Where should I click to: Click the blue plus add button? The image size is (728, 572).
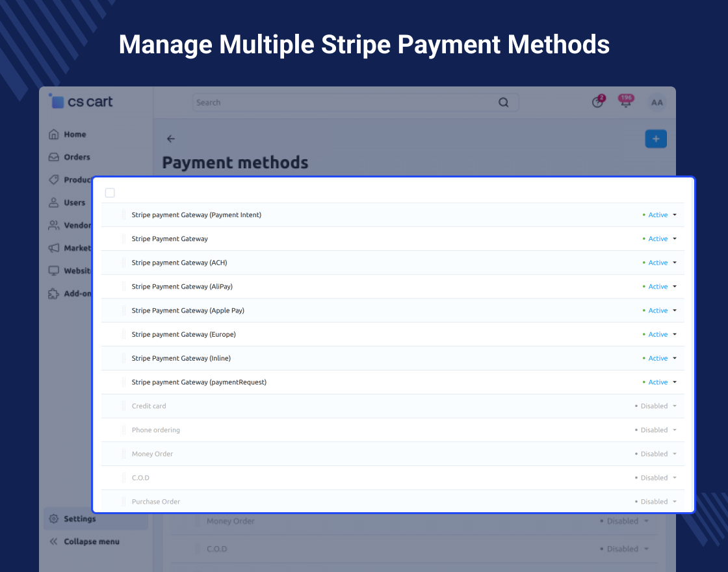tap(656, 139)
